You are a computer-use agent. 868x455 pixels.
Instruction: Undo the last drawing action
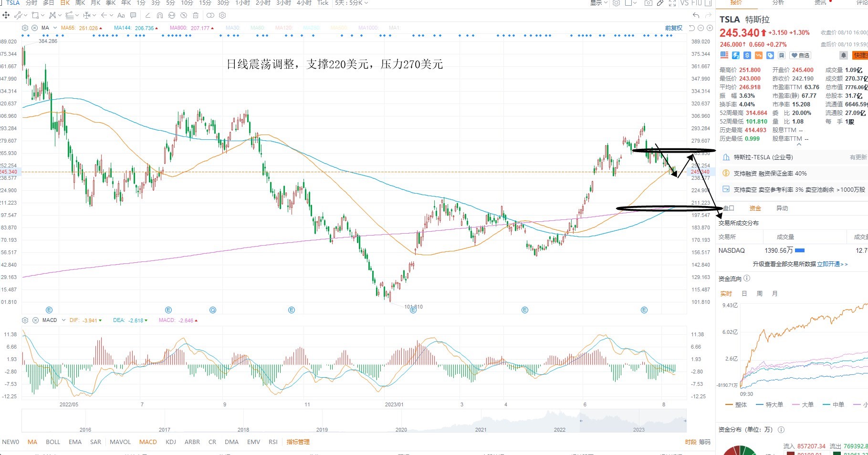696,15
